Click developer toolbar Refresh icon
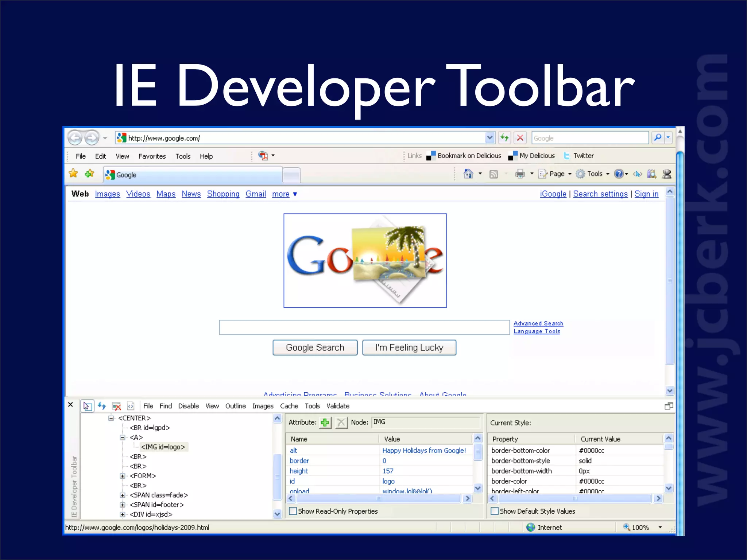The height and width of the screenshot is (560, 747). (102, 406)
